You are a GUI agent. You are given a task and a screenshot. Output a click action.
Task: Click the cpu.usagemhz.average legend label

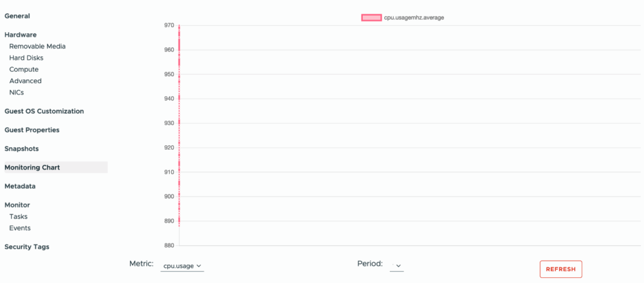coord(414,18)
